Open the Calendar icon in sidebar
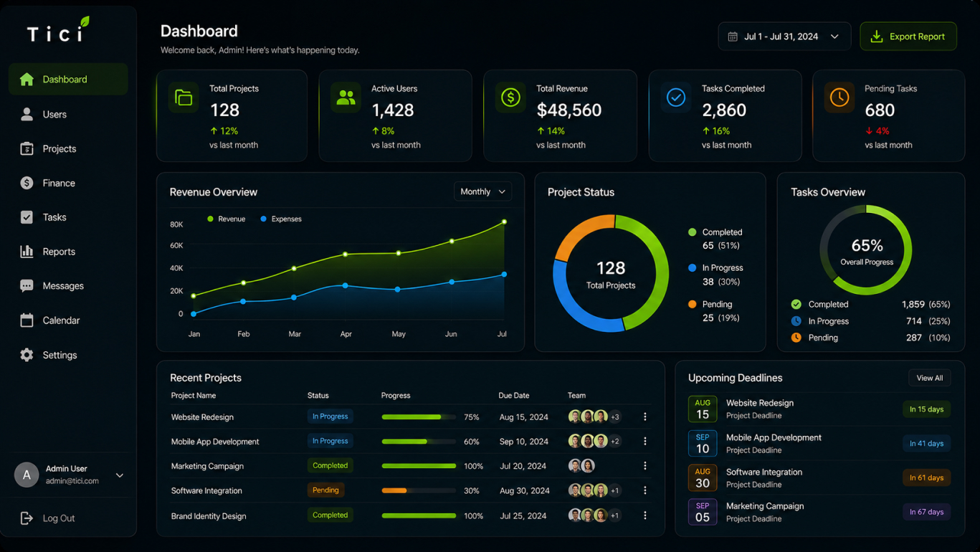980x552 pixels. pyautogui.click(x=27, y=320)
